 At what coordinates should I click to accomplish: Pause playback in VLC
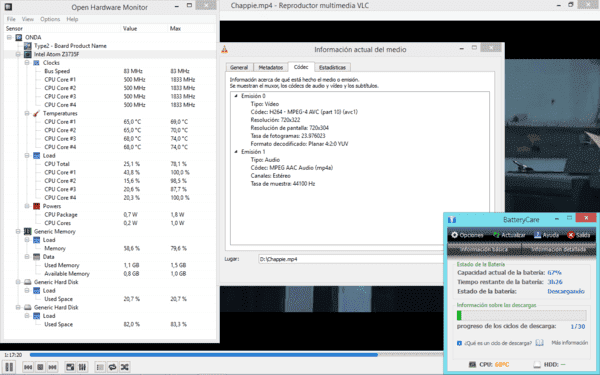(x=9, y=367)
